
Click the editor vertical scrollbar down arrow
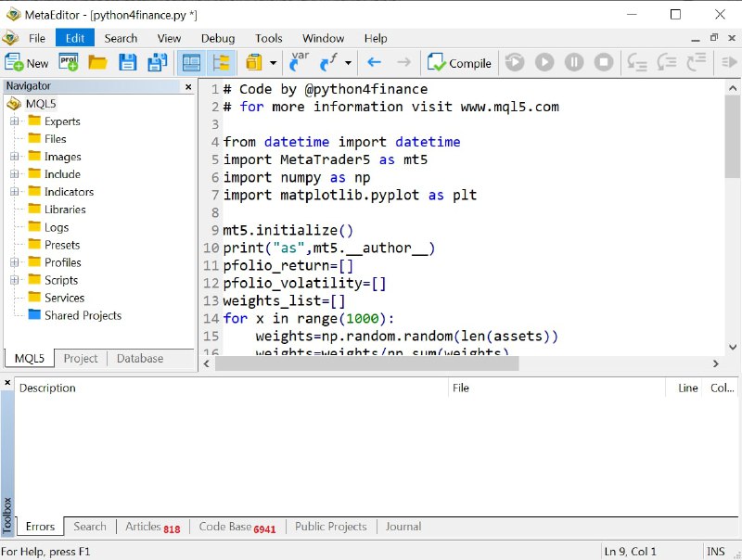(733, 348)
